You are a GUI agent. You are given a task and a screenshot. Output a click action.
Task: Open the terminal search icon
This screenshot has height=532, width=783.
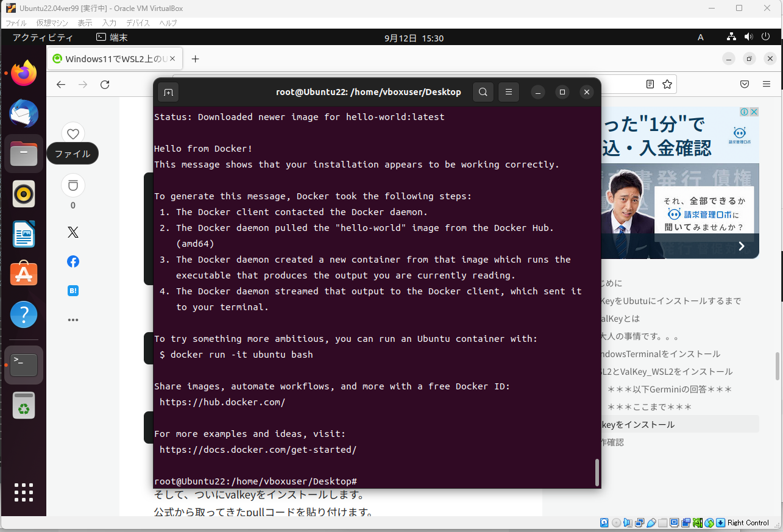tap(483, 92)
